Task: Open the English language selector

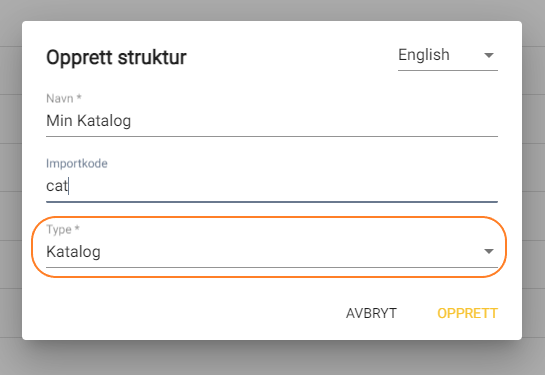Action: pos(448,56)
